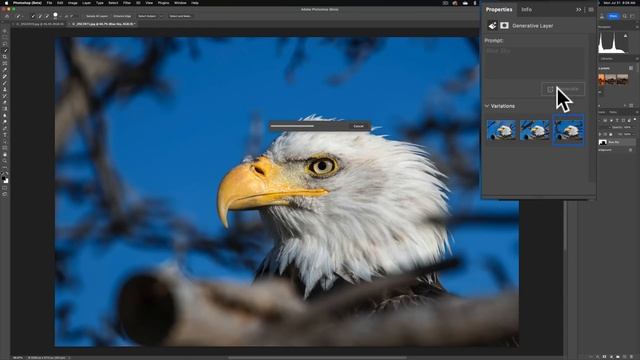Click the foreground color swatch
Screen dimensions: 640x360
4,178
